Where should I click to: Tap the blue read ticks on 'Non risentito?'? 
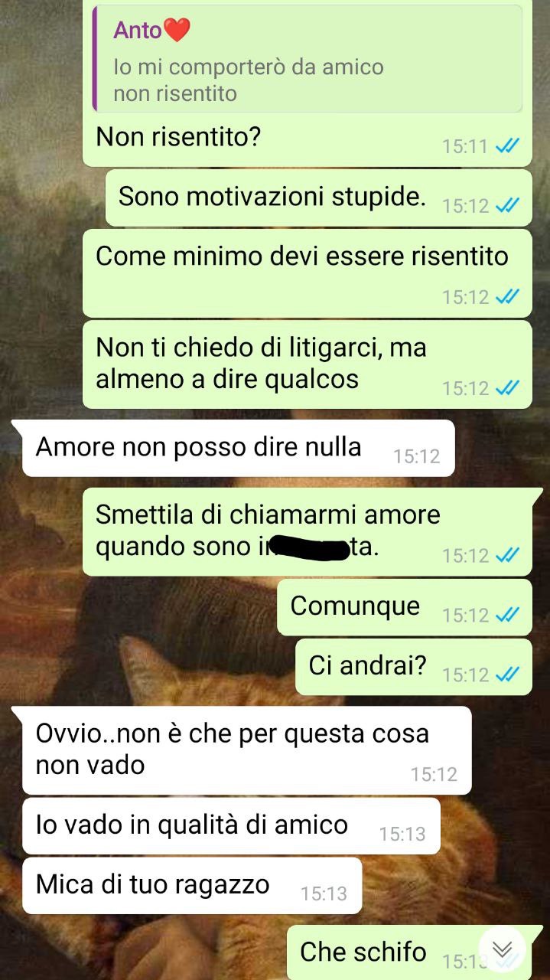point(508,146)
